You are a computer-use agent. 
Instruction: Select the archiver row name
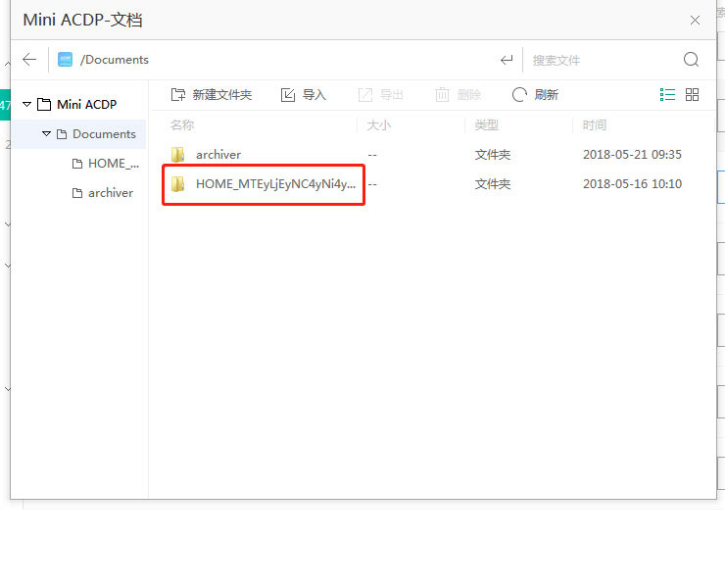point(218,155)
